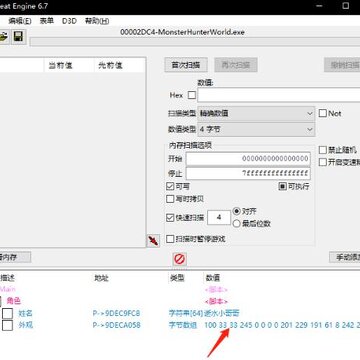Click the 字符串[64] type cell
Screen dimensions: 360x360
tap(186, 313)
